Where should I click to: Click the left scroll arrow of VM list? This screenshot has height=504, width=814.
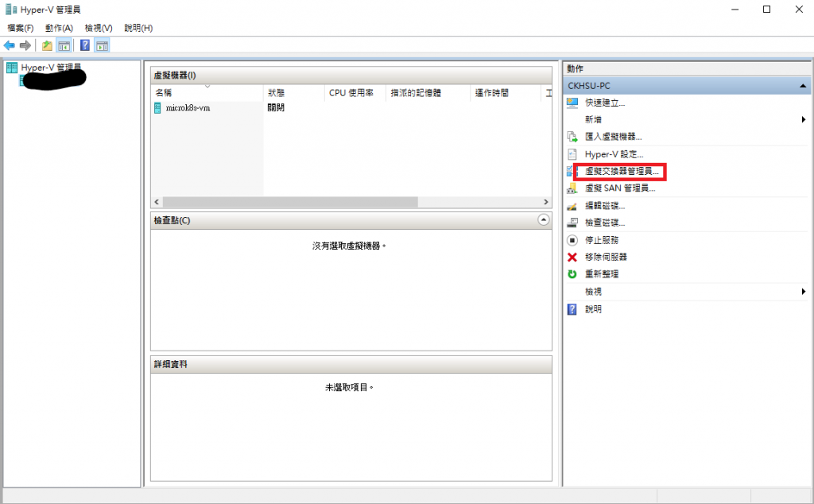(157, 202)
